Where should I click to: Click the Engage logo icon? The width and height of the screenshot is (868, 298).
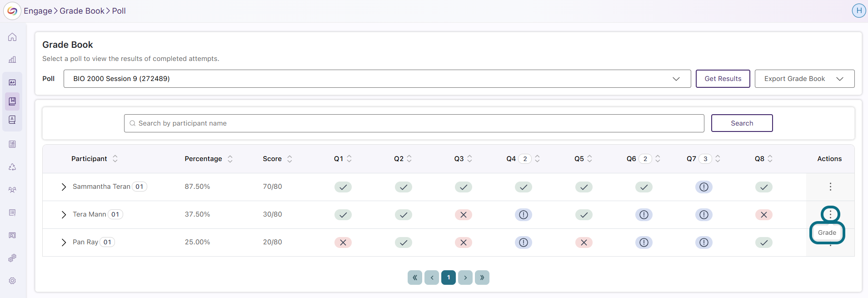(x=12, y=11)
